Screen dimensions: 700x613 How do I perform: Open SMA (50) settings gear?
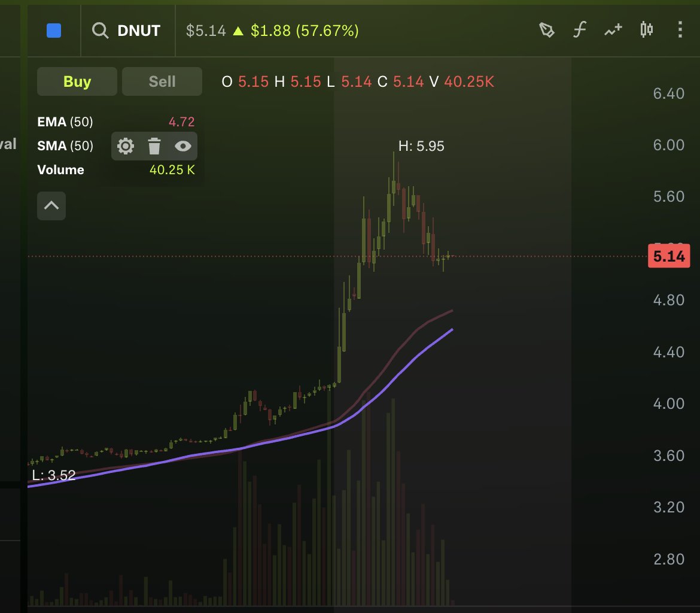click(x=126, y=146)
